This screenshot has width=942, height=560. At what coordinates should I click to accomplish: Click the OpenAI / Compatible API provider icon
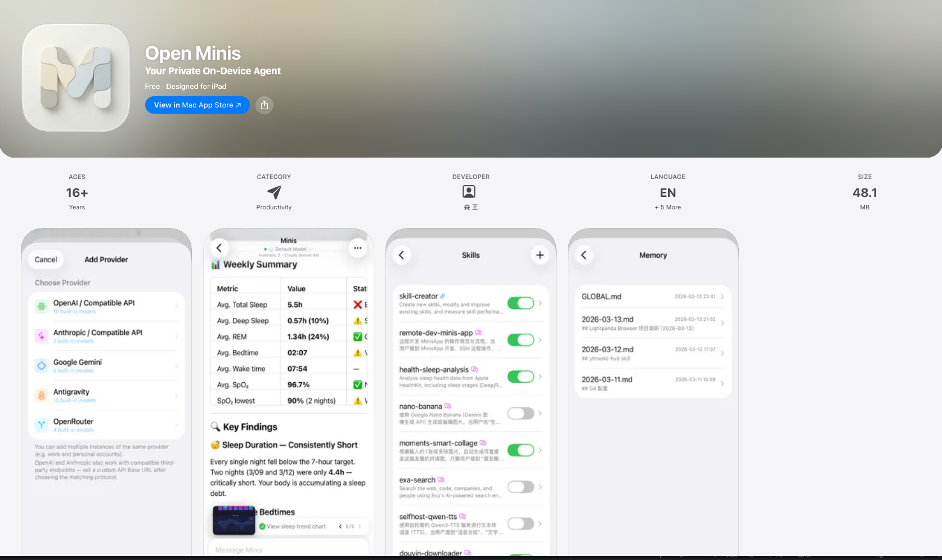(x=42, y=306)
